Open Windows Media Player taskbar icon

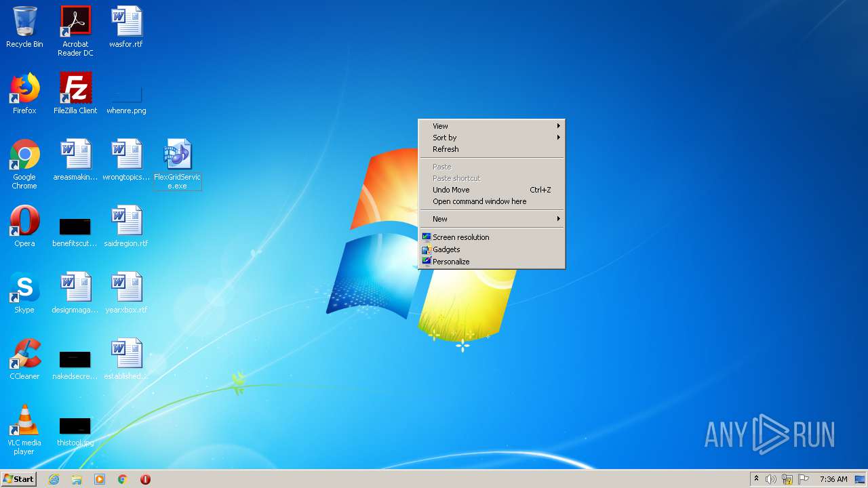click(x=100, y=479)
